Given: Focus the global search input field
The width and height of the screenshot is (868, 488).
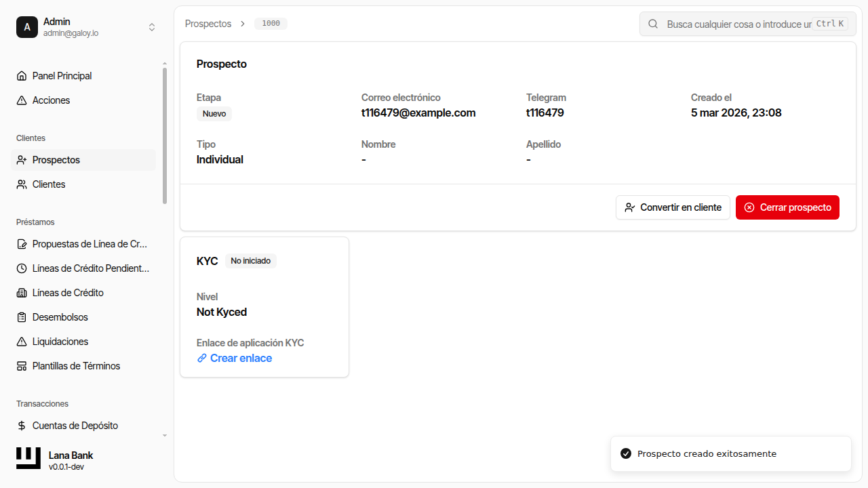Looking at the screenshot, I should 738,24.
